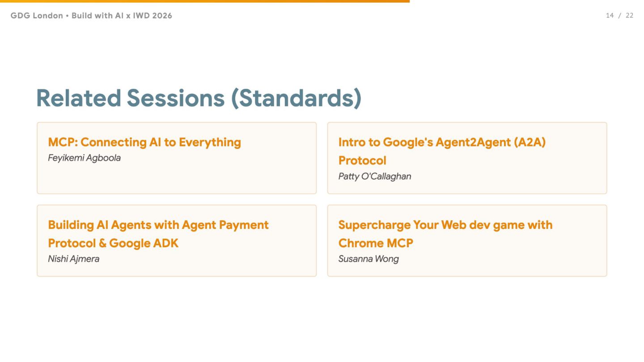Click empty space right of Susanna Wong
Image resolution: width=644 pixels, height=362 pixels.
coord(501,259)
